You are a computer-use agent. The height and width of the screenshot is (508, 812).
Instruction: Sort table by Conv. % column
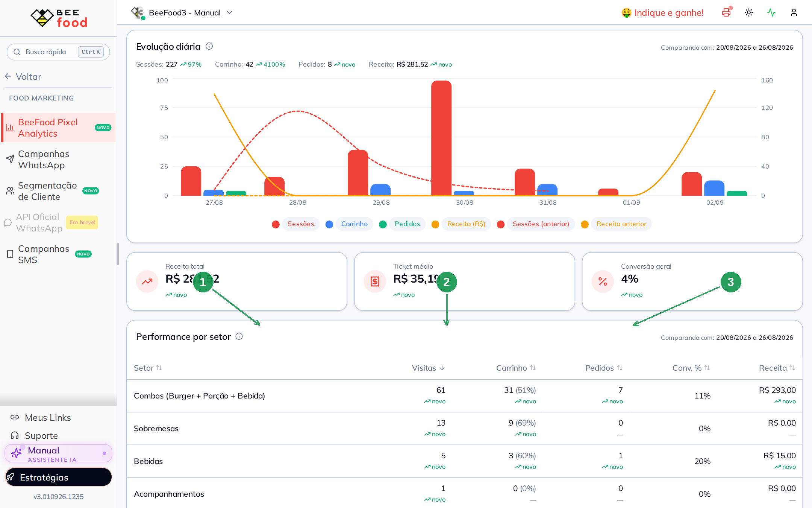691,368
